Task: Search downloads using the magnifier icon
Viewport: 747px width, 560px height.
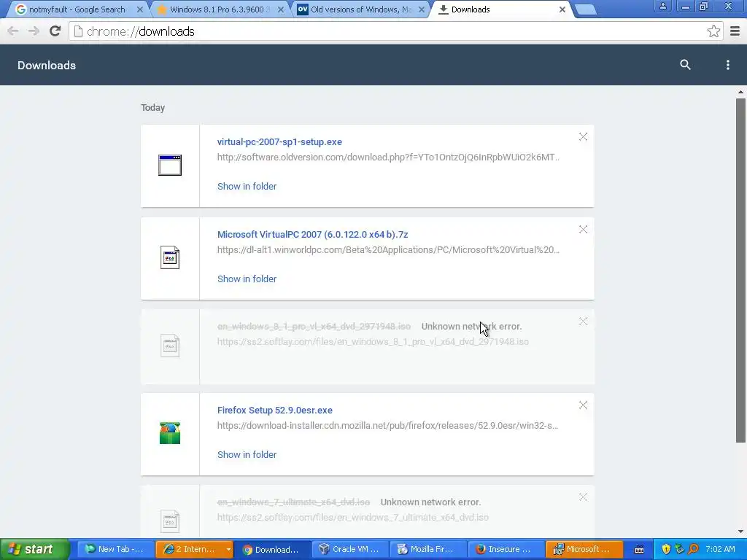Action: click(x=685, y=65)
